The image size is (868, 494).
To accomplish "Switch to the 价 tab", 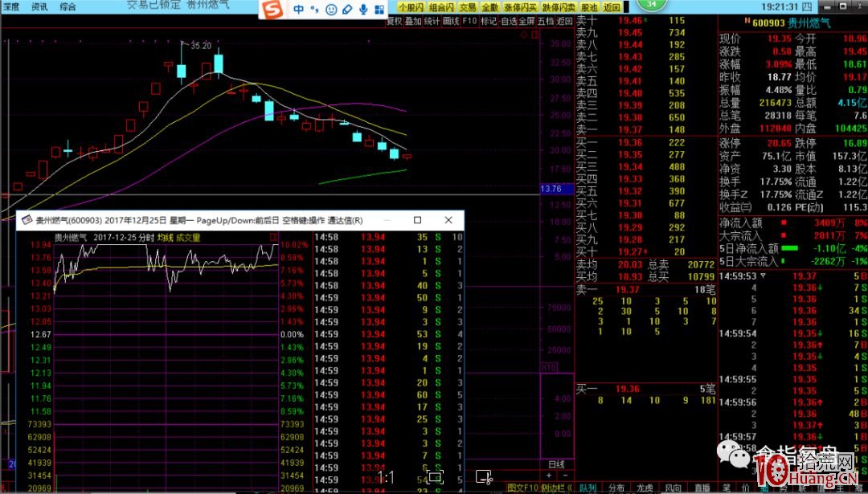I will point(746,488).
